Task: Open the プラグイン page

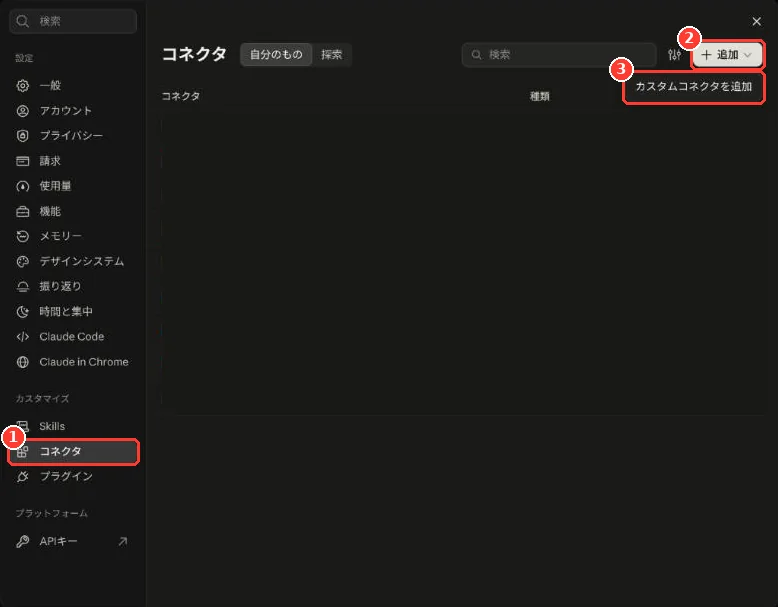Action: 73,476
